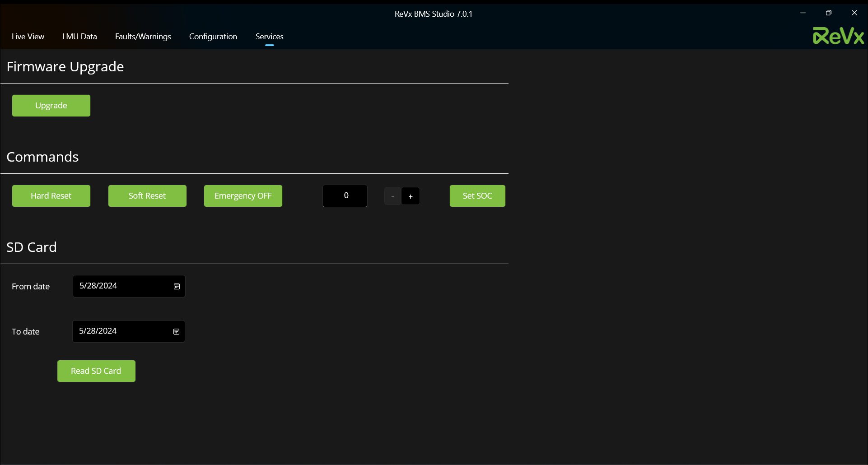Open the To date calendar picker icon
The height and width of the screenshot is (465, 868).
point(176,332)
